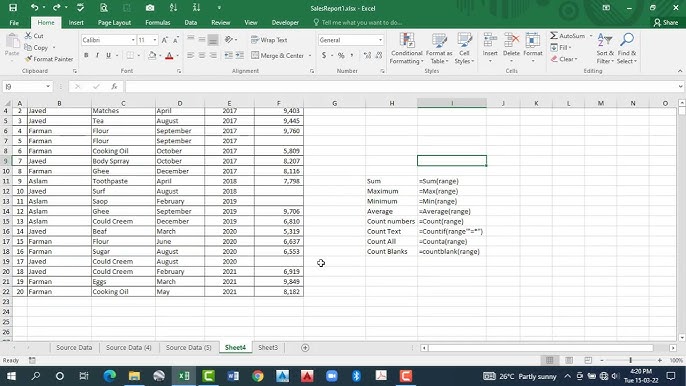Click inside the formula bar

click(402, 87)
